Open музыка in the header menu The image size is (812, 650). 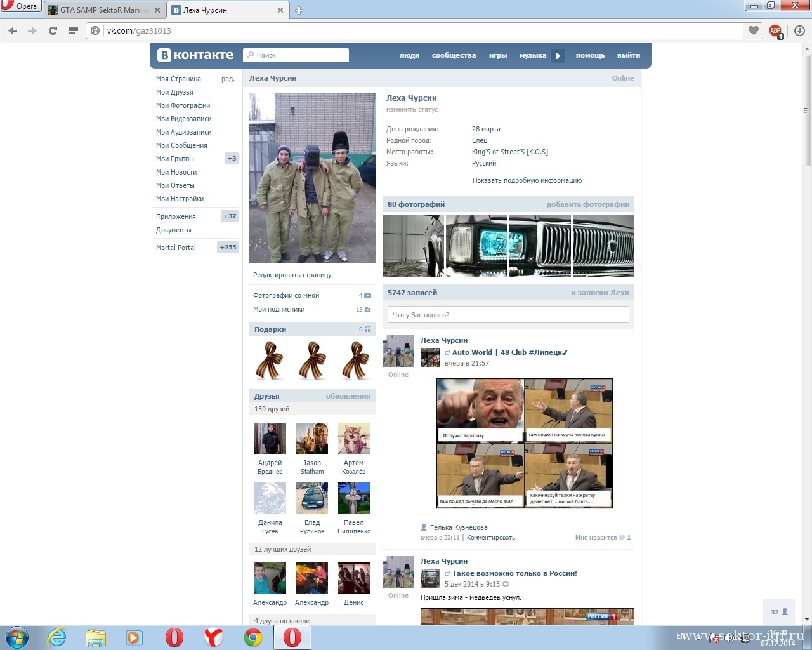(533, 55)
